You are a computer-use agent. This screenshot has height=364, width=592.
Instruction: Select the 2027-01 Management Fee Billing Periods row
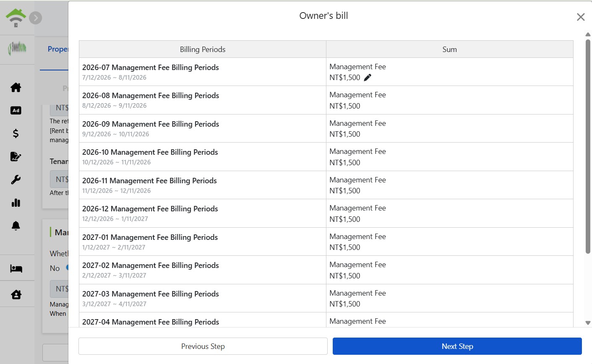326,242
